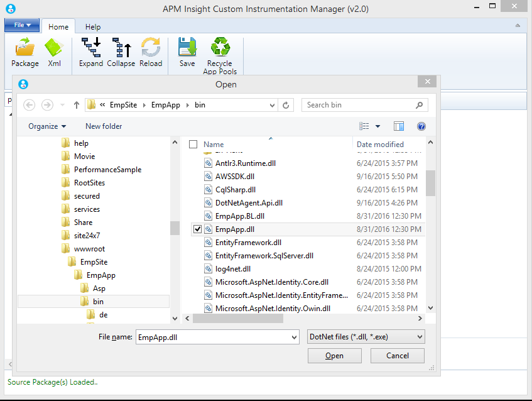Open the help icon in the Open dialog

tap(421, 126)
